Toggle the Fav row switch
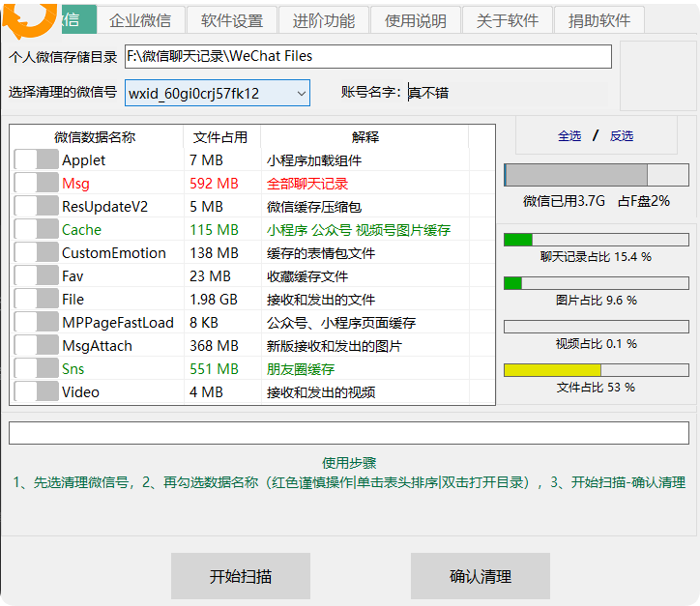700x606 pixels. pyautogui.click(x=36, y=275)
